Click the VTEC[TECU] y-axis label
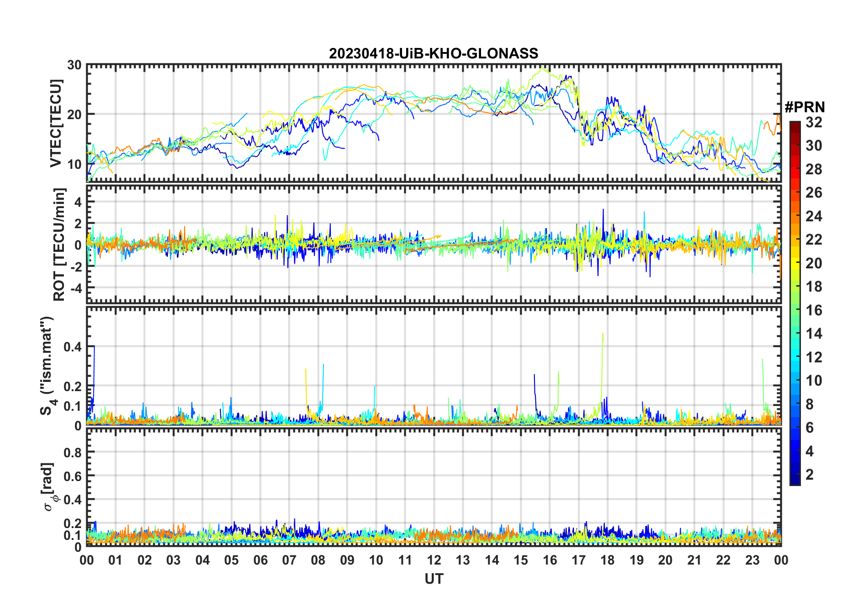This screenshot has height=607, width=868. pyautogui.click(x=56, y=123)
